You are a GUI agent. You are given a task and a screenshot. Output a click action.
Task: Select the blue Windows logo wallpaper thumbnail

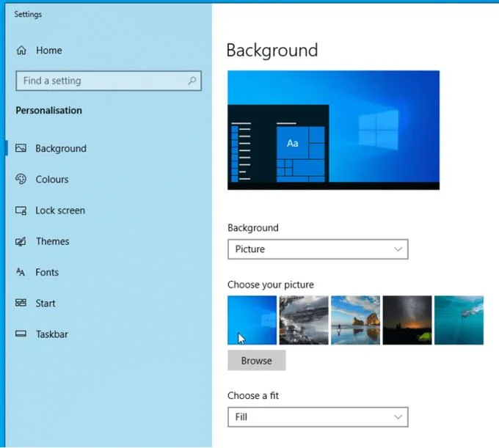(252, 320)
